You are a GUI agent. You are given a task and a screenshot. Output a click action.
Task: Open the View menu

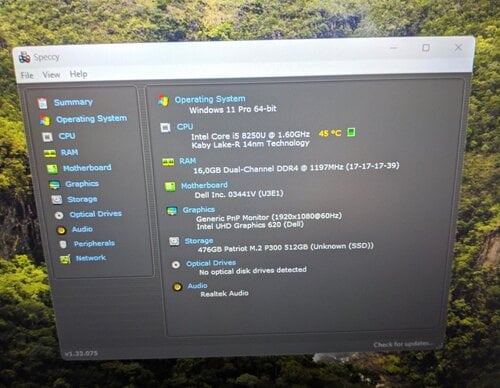point(51,75)
